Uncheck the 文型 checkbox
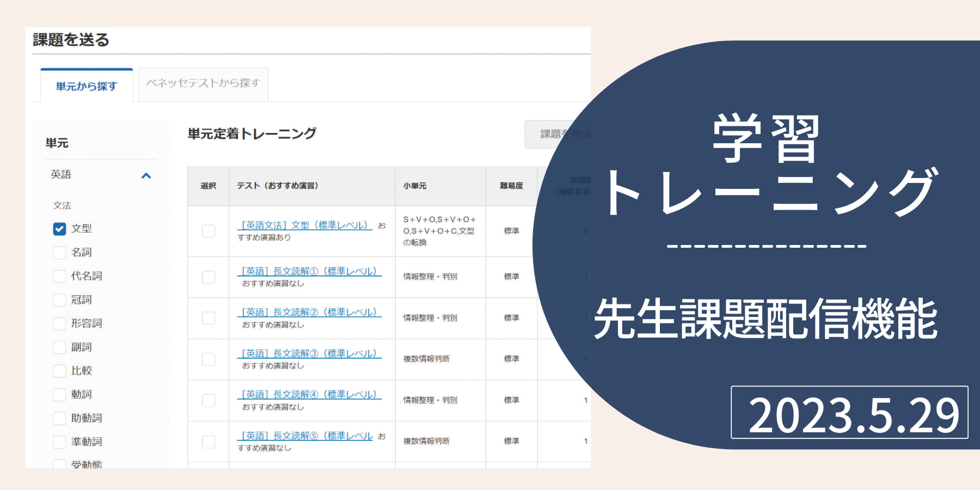The image size is (980, 490). click(x=59, y=229)
